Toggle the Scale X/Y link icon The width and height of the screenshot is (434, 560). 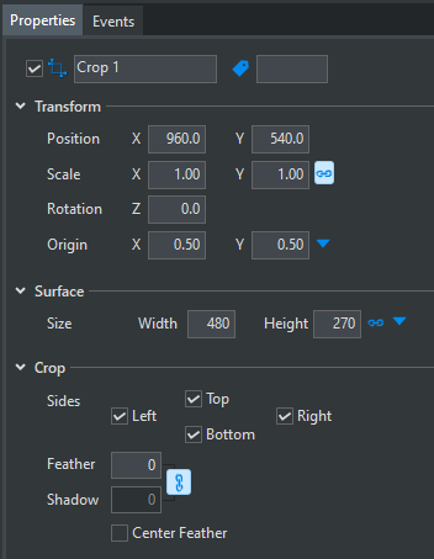tap(324, 173)
